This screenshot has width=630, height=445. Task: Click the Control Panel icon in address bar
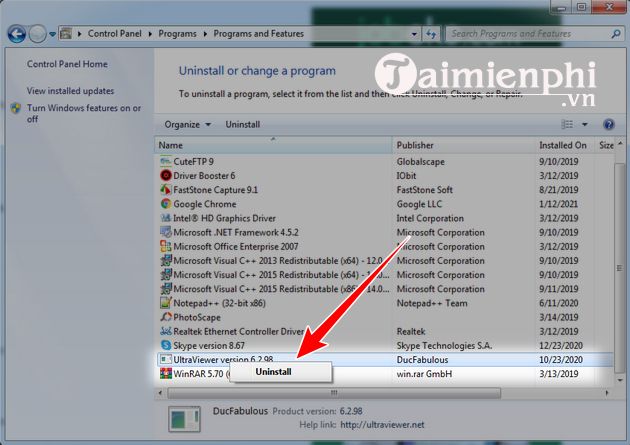pyautogui.click(x=66, y=34)
